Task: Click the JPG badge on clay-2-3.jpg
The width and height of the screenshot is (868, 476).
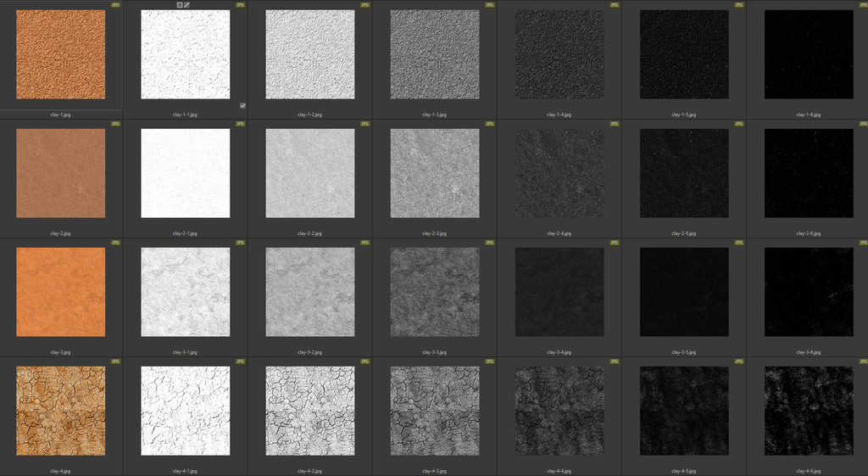Action: (x=489, y=124)
